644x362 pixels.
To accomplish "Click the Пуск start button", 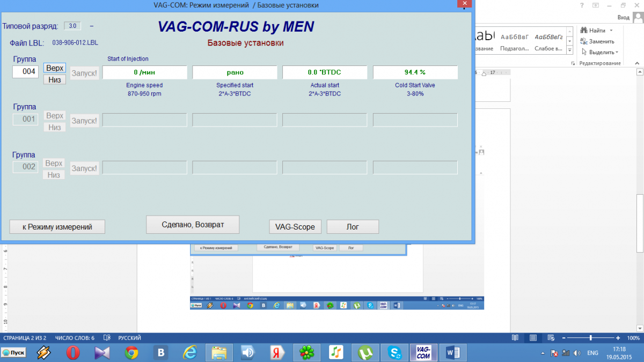I will coord(13,352).
